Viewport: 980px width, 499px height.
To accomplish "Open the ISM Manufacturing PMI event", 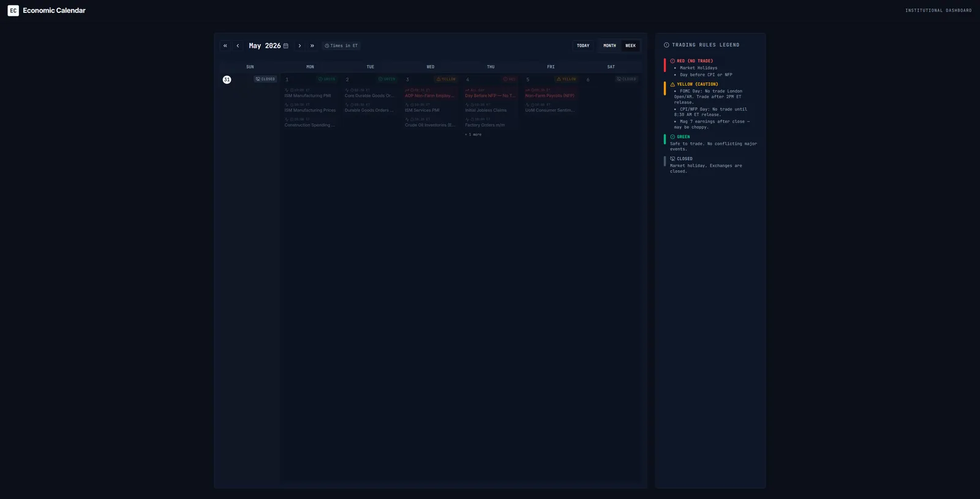I will (311, 93).
